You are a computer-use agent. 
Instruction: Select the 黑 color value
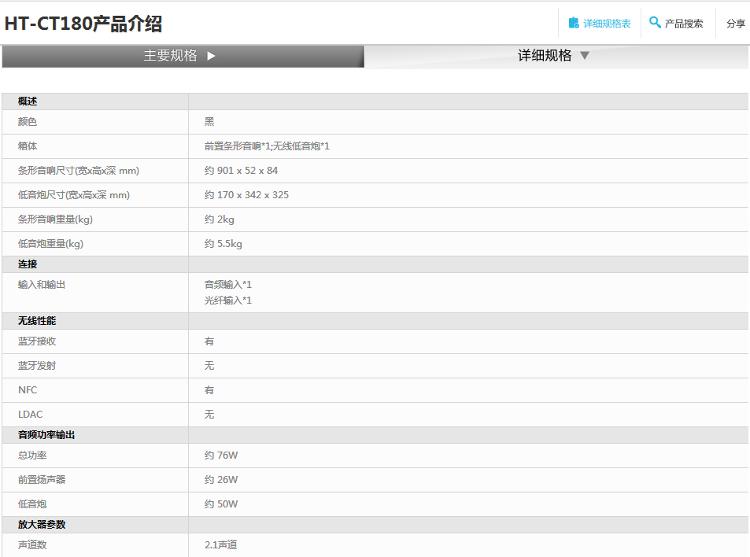[209, 122]
